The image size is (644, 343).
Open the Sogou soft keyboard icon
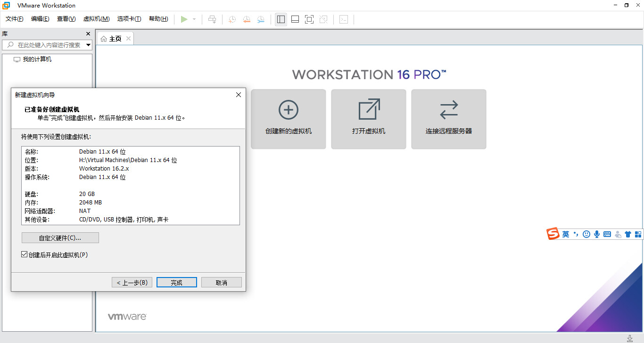[x=607, y=234]
